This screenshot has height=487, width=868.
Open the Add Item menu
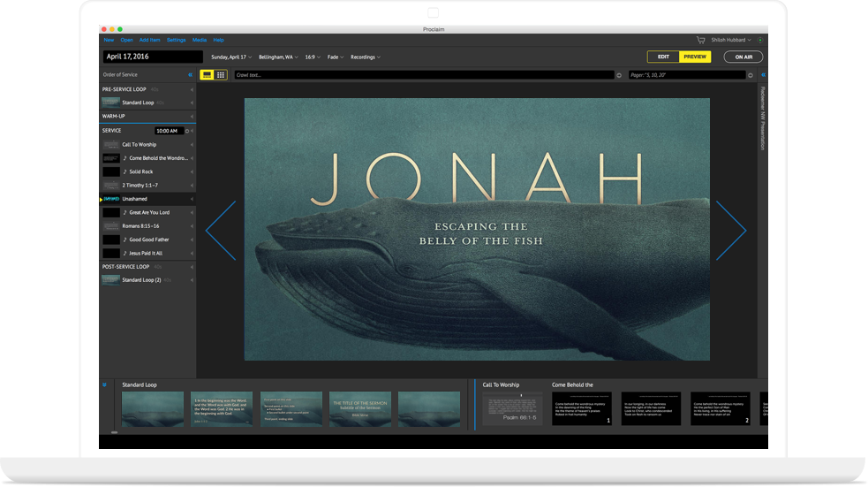149,40
